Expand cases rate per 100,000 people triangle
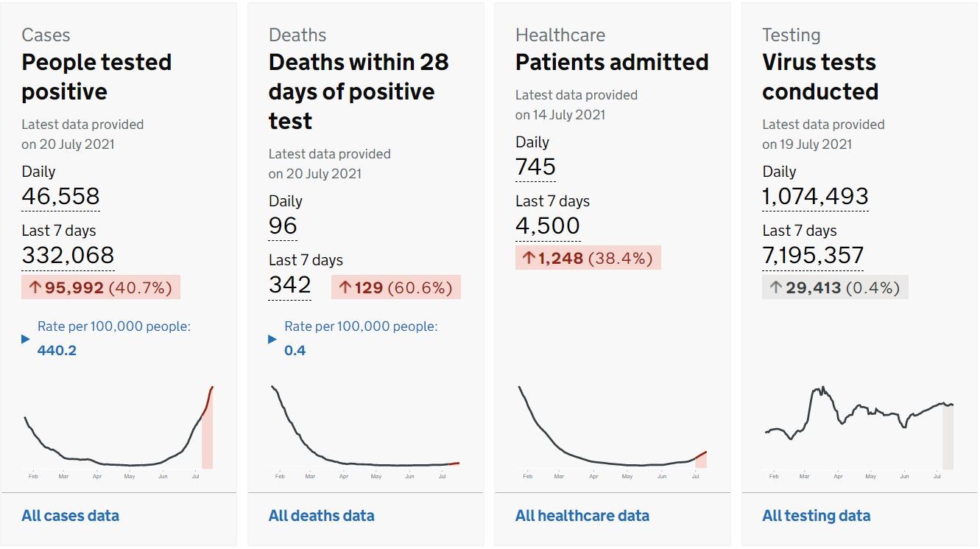980x549 pixels. tap(26, 339)
